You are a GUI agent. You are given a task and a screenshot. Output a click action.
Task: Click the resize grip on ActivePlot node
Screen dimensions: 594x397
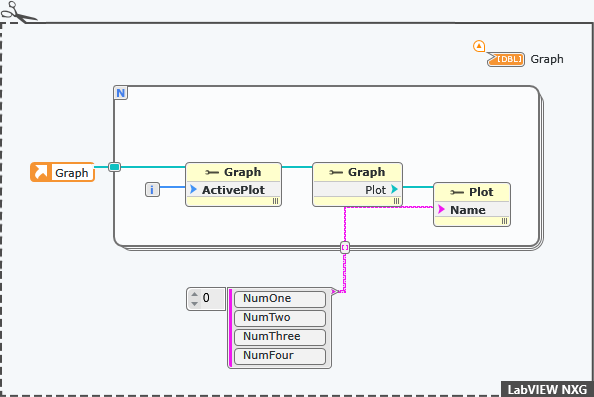[x=275, y=201]
